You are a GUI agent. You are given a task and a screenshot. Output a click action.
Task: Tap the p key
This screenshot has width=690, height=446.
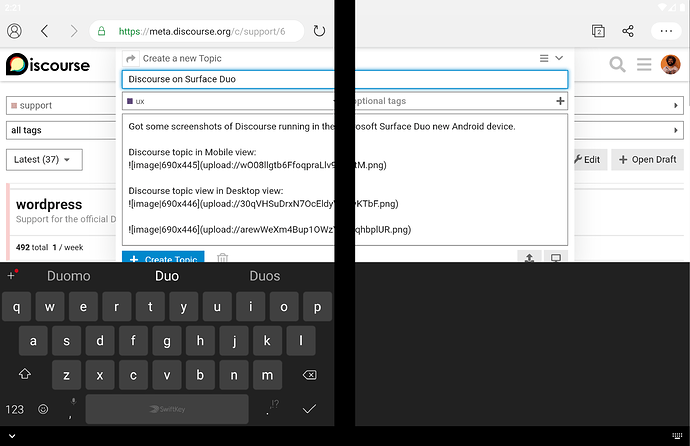(x=317, y=307)
